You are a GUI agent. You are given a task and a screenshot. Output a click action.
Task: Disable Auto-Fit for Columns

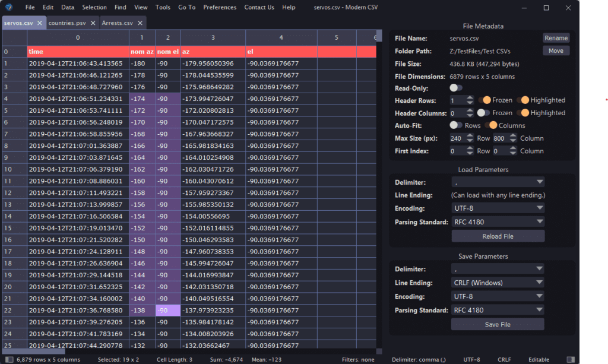point(491,125)
